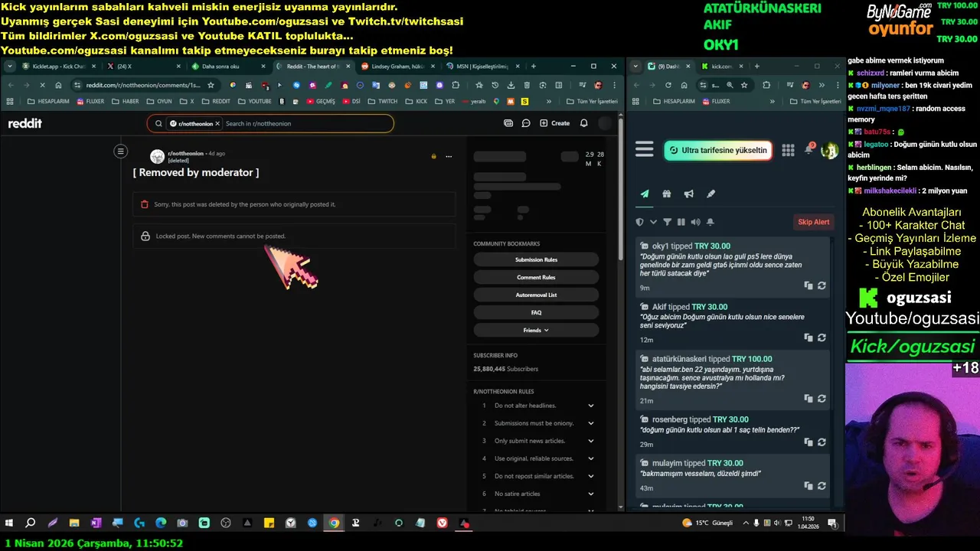The width and height of the screenshot is (980, 551).
Task: Open weather widget 15°C Güneşli
Action: point(707,523)
